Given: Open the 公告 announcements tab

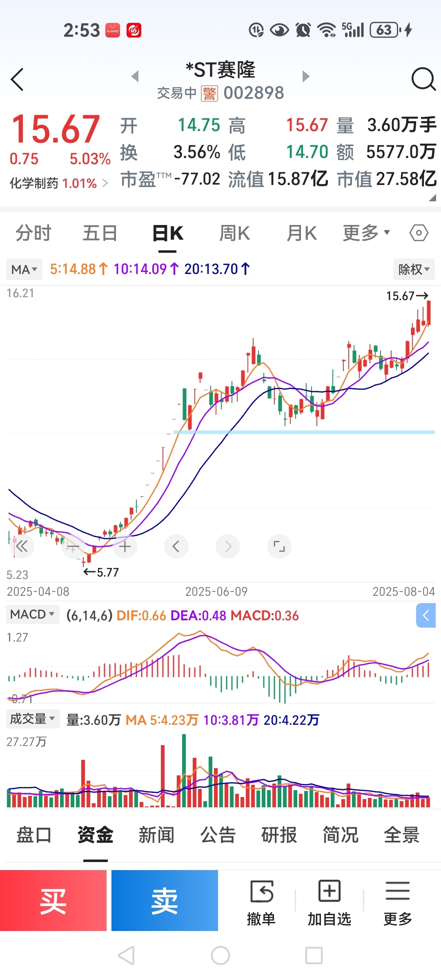Looking at the screenshot, I should (218, 835).
